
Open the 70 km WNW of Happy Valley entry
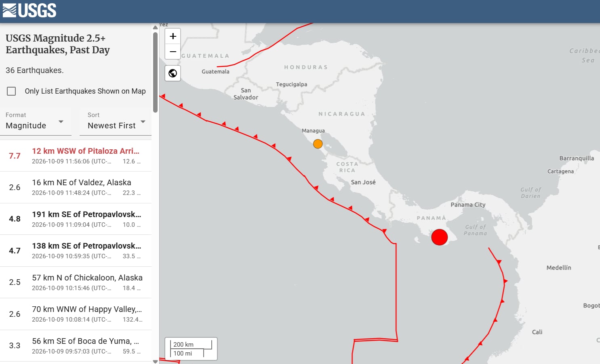[x=76, y=314]
